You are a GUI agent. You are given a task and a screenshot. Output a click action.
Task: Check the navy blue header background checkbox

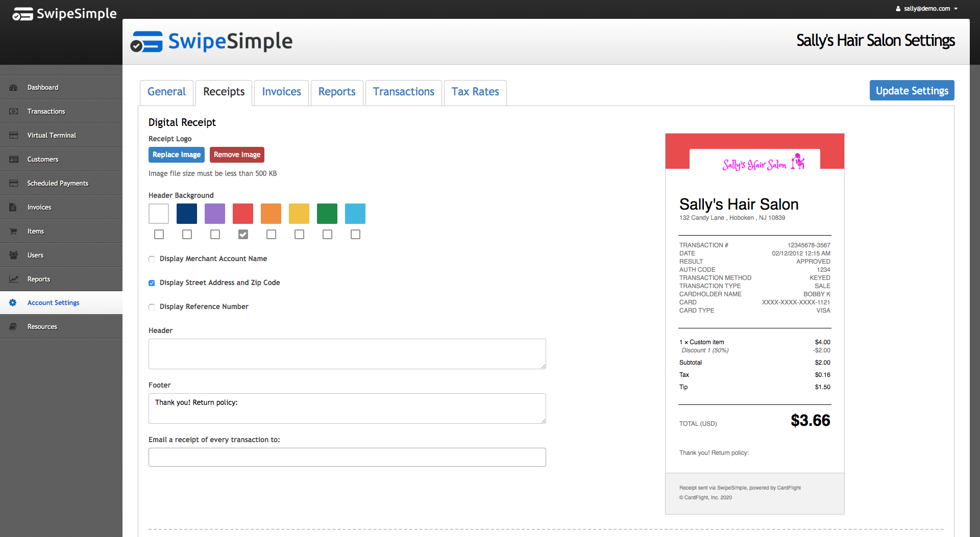click(x=187, y=235)
